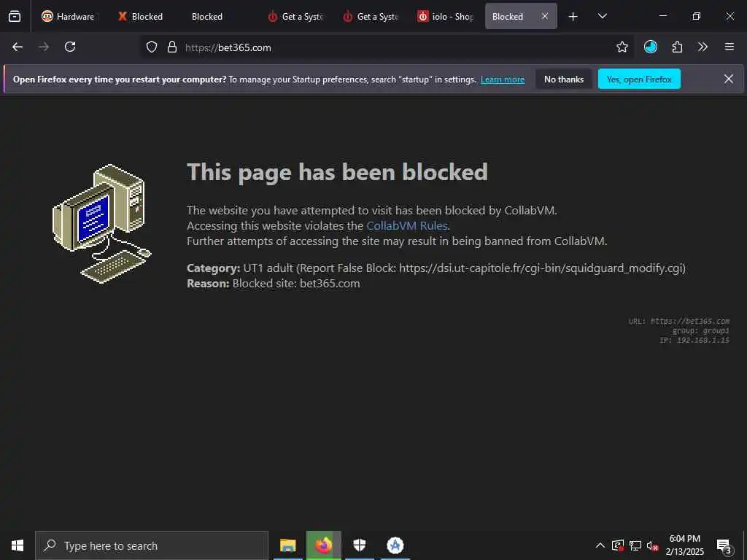
Task: Click the retro computer illustration
Action: tap(101, 224)
